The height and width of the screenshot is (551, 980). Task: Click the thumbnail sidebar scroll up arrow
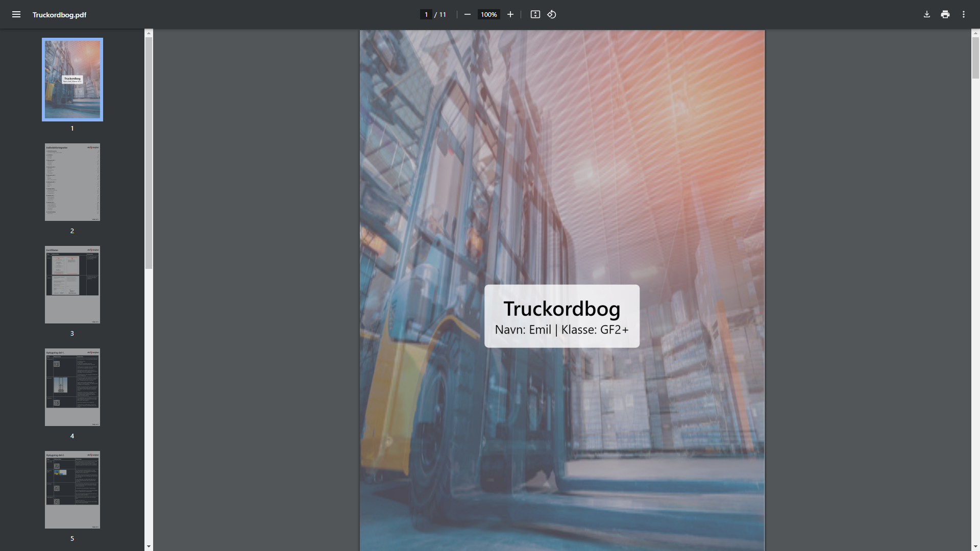149,33
